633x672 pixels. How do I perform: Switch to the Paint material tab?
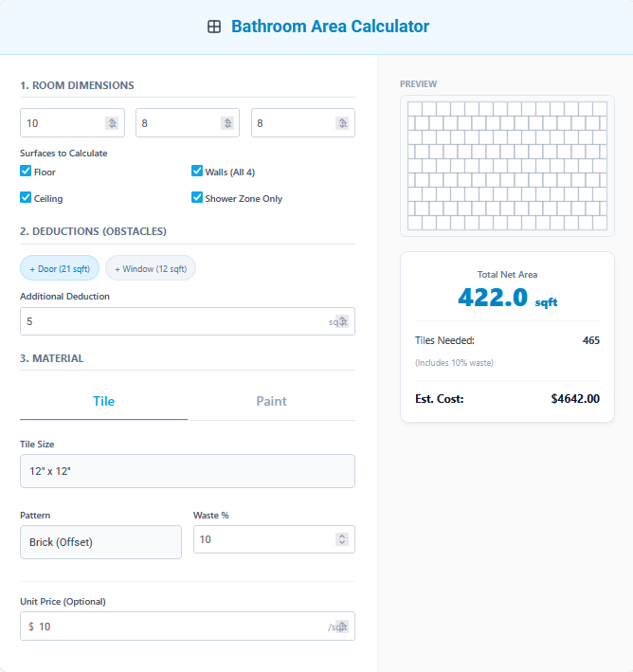(271, 402)
